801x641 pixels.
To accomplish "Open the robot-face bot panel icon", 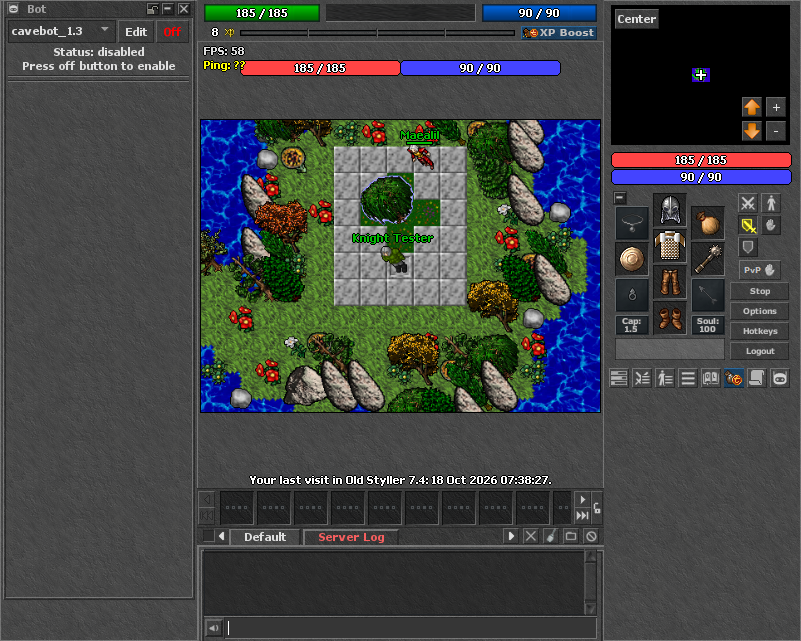I will tap(780, 378).
